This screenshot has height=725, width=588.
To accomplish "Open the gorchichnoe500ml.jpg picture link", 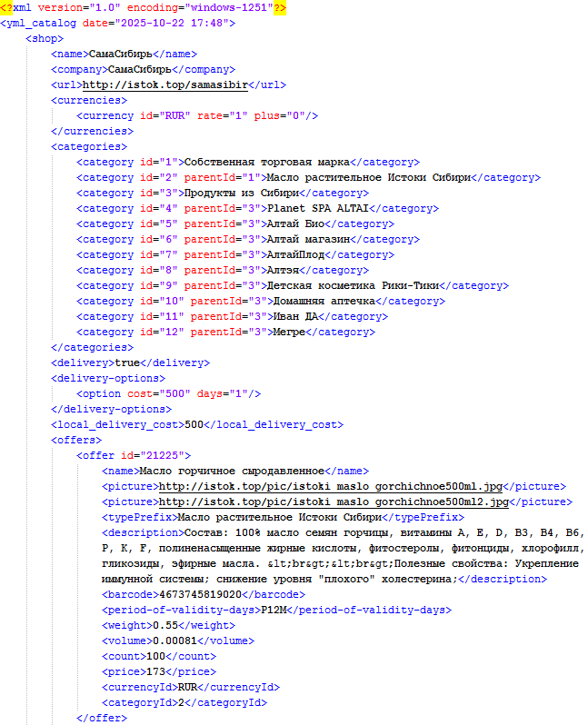I will pyautogui.click(x=331, y=486).
